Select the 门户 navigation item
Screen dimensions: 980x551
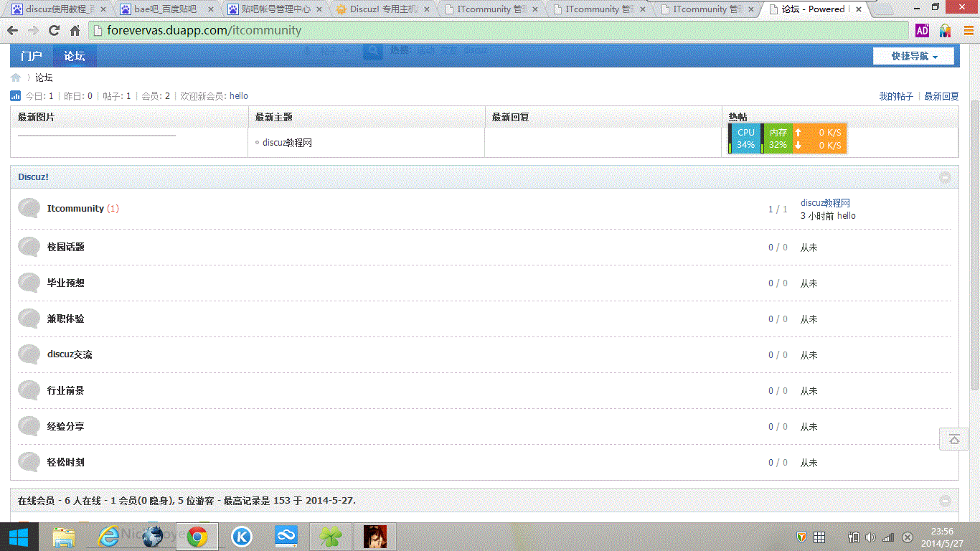(x=32, y=56)
